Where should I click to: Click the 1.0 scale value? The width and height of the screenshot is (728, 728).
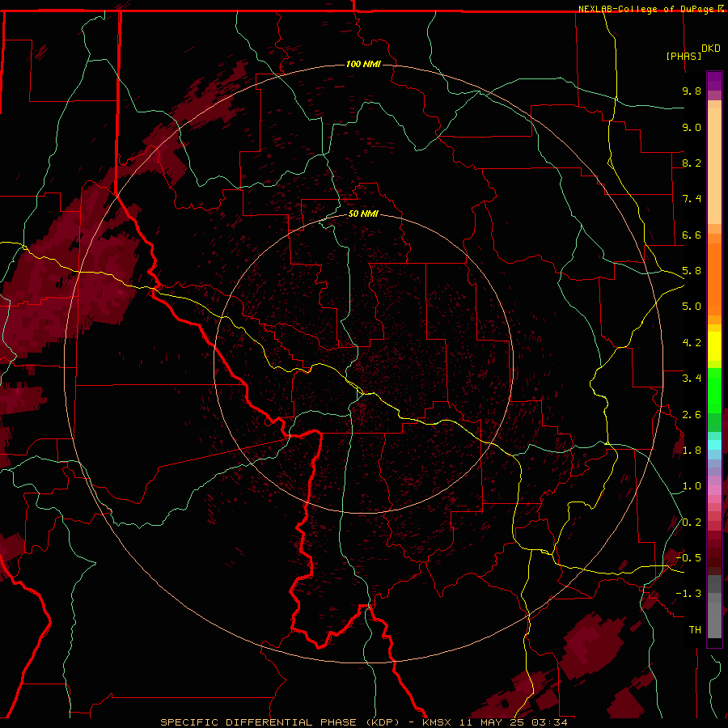(692, 486)
